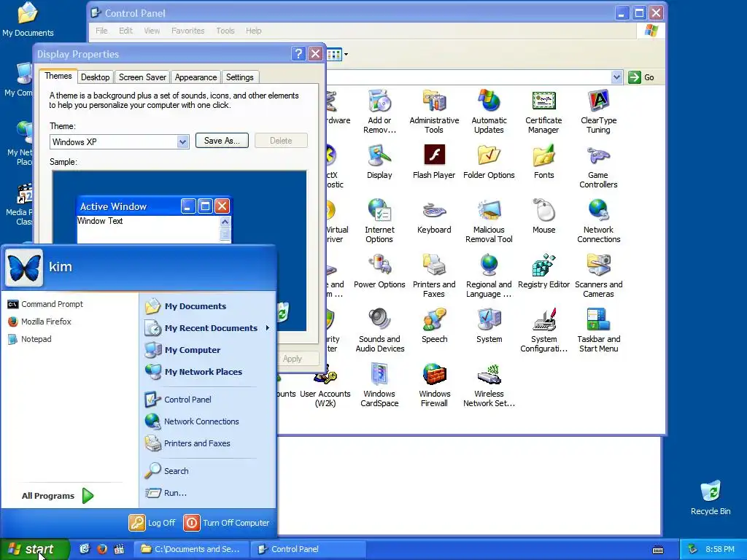
Task: Click Turn Off Computer button
Action: [227, 523]
